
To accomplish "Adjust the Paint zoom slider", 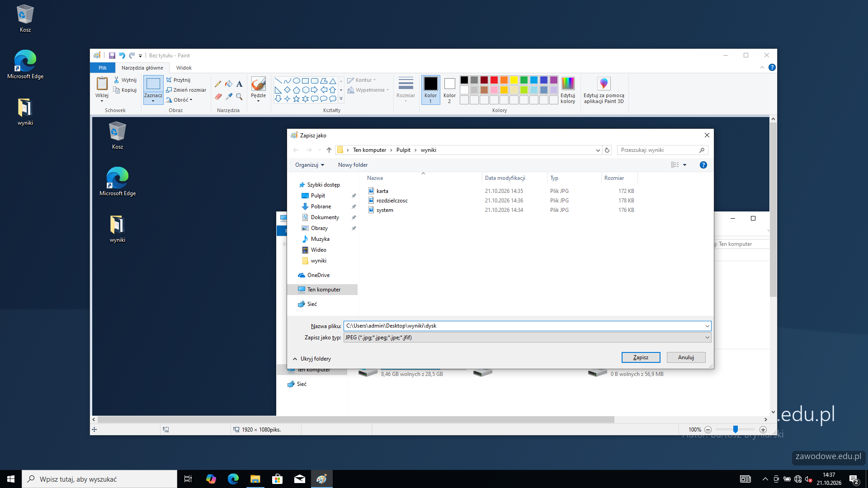I will click(736, 429).
